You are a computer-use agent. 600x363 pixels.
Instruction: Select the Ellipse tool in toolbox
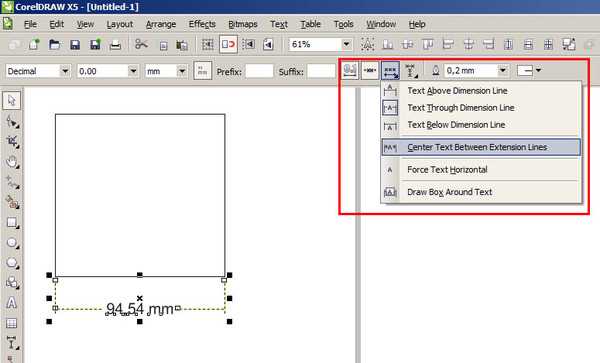[x=12, y=243]
